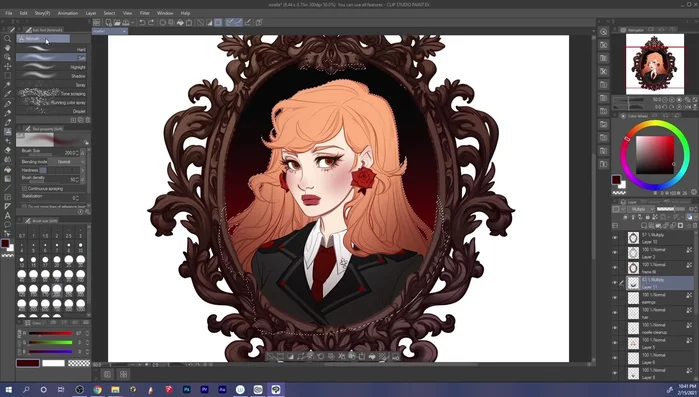Open the Window menu
The image size is (699, 397).
[x=165, y=13]
